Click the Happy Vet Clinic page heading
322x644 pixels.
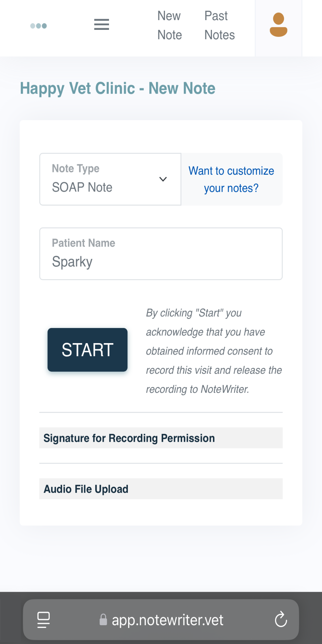118,89
